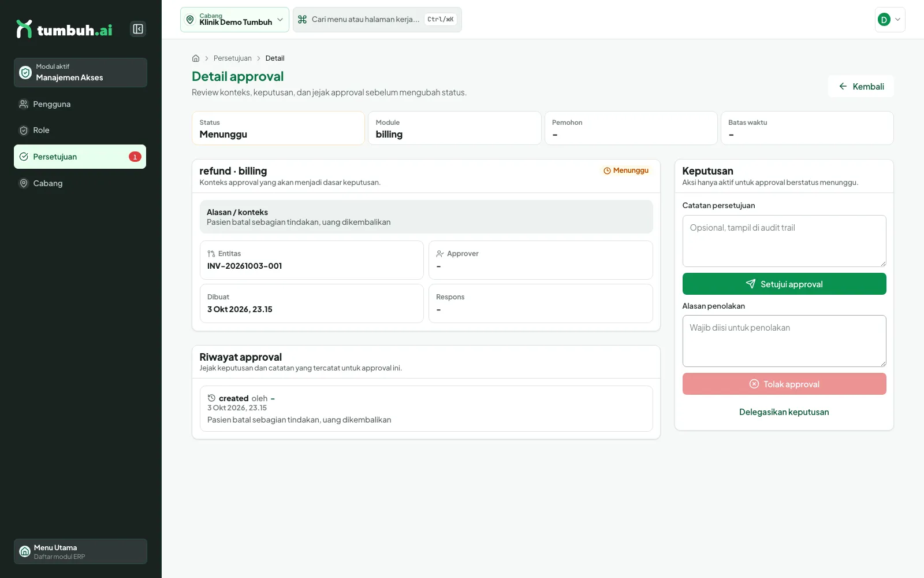Image resolution: width=924 pixels, height=578 pixels.
Task: Click the Setujui approval button
Action: [x=784, y=284]
